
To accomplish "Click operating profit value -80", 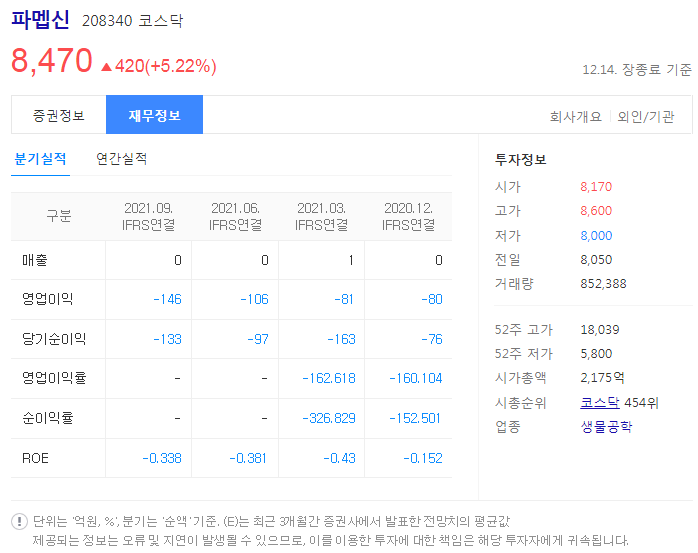I will click(x=432, y=299).
